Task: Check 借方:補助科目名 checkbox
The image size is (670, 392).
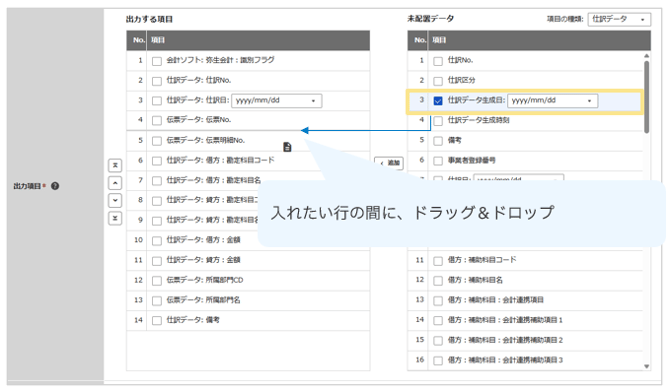Action: [x=438, y=281]
